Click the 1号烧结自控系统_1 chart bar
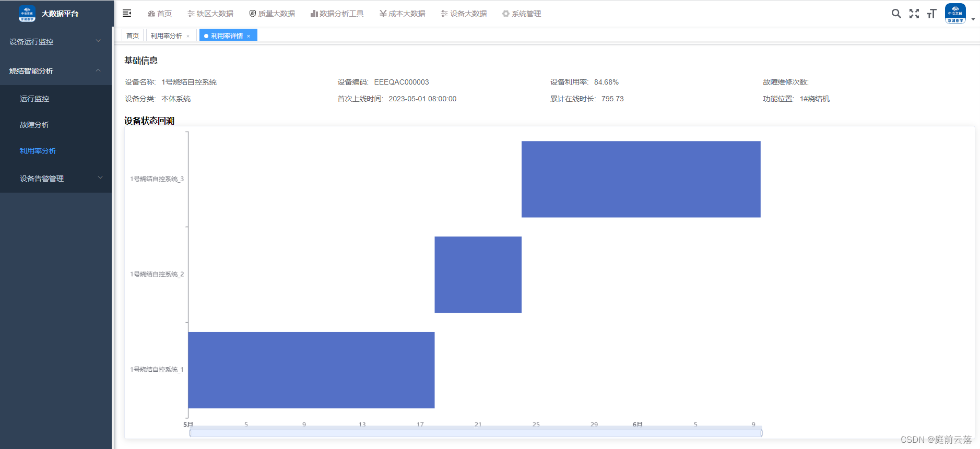The height and width of the screenshot is (449, 980). tap(311, 370)
